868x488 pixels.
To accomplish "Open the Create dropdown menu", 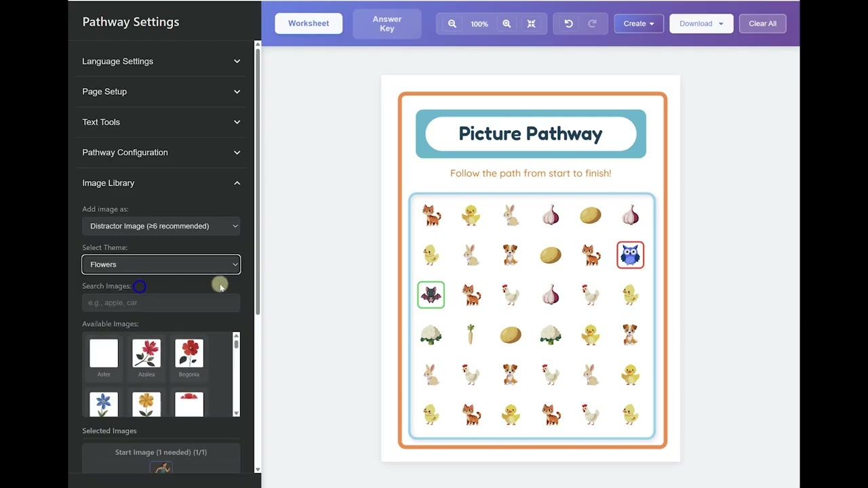I will [639, 24].
